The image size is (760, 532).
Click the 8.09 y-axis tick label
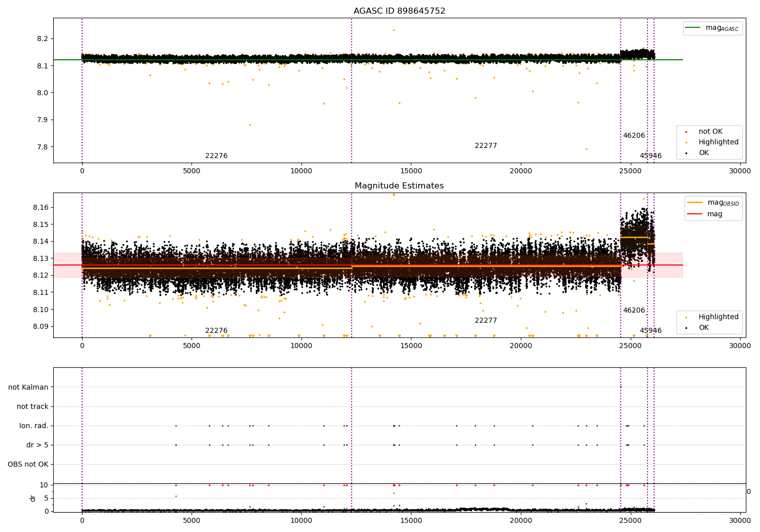click(41, 327)
